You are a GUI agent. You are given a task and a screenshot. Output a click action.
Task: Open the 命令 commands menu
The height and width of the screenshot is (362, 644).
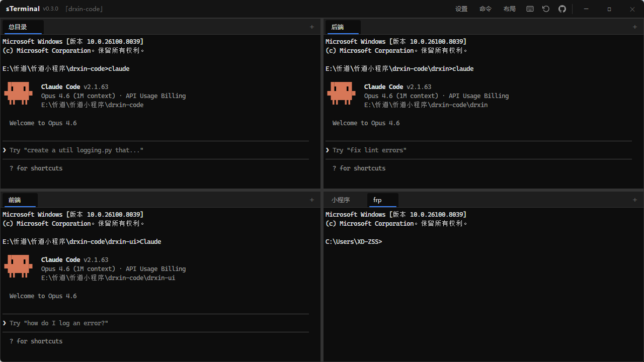(486, 9)
